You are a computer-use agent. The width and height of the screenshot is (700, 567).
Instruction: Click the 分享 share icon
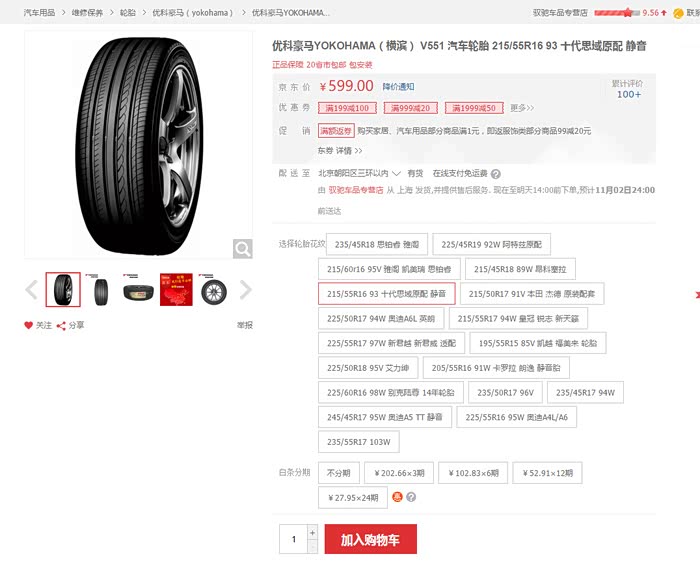61,325
